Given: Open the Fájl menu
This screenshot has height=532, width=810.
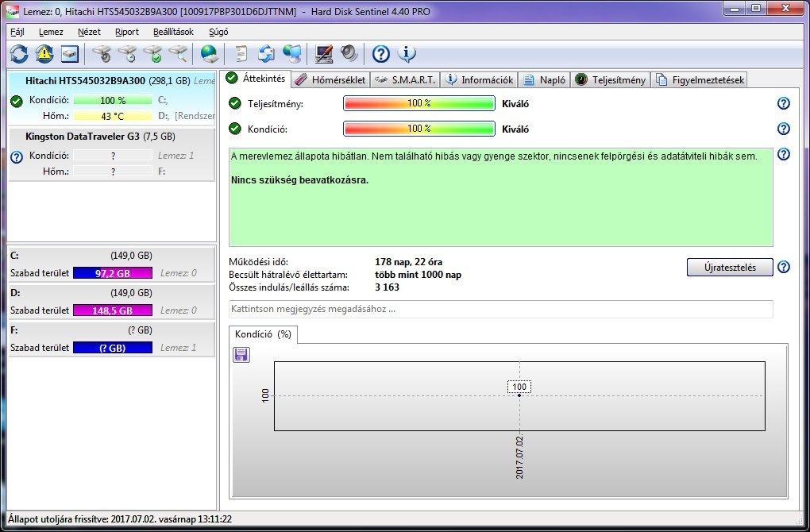Looking at the screenshot, I should [x=17, y=32].
